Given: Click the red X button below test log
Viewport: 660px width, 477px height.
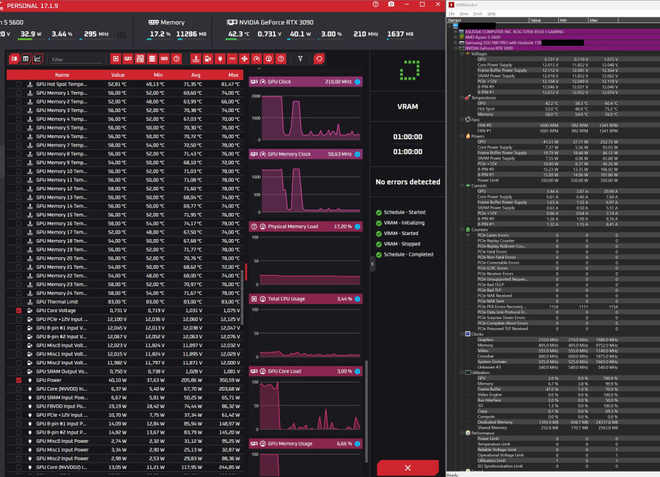Looking at the screenshot, I should pyautogui.click(x=407, y=468).
